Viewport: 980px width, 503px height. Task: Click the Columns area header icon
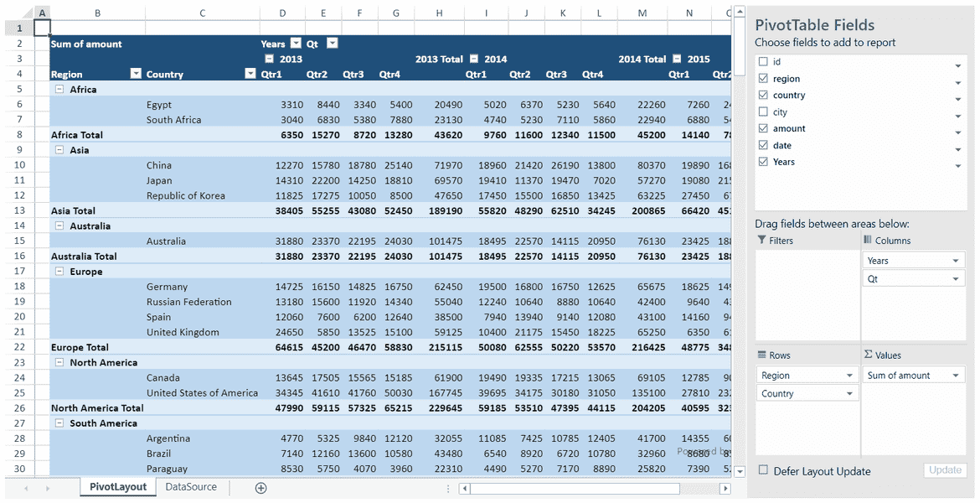click(x=868, y=240)
